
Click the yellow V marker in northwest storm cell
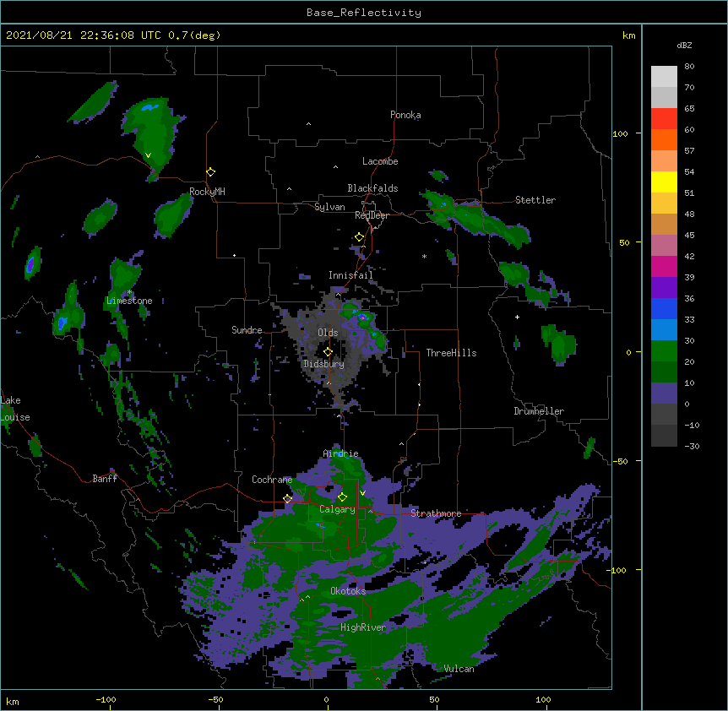coord(148,155)
